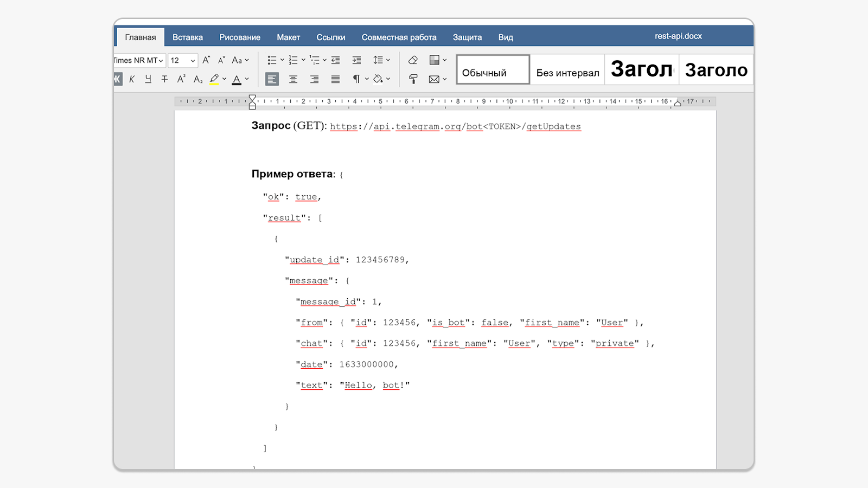Center the text

(293, 79)
